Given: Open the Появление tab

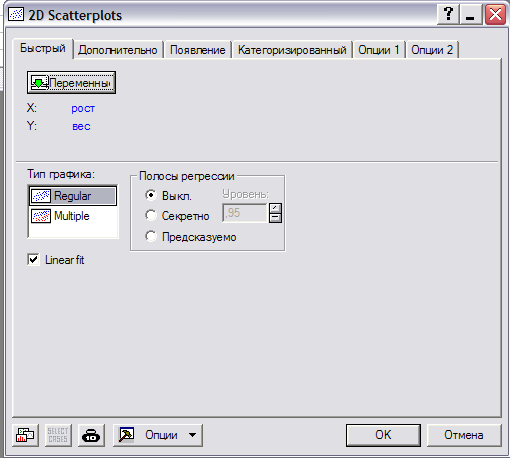Looking at the screenshot, I should 197,50.
